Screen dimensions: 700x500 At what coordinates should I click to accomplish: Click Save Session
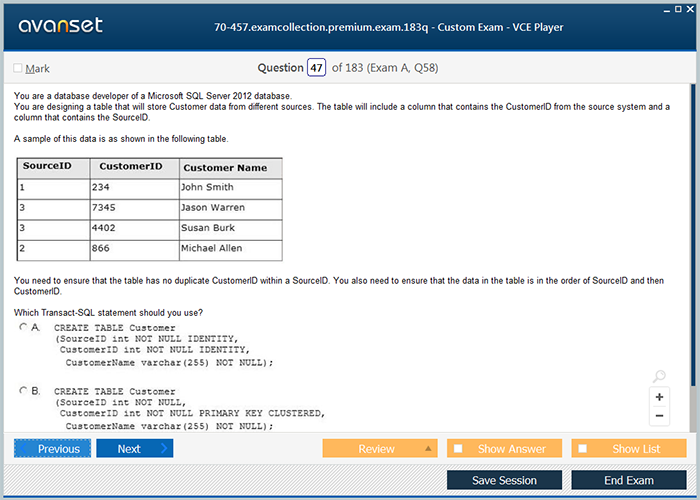point(504,480)
